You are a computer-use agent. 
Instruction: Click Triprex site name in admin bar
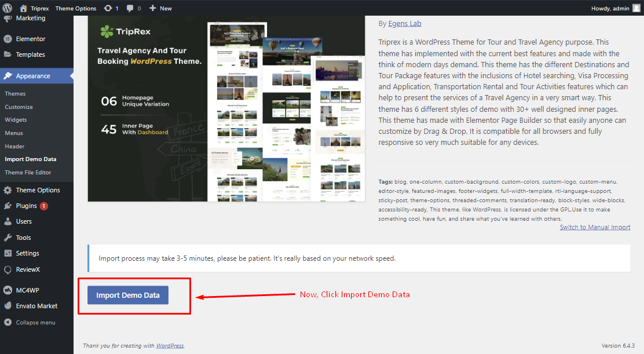[40, 8]
